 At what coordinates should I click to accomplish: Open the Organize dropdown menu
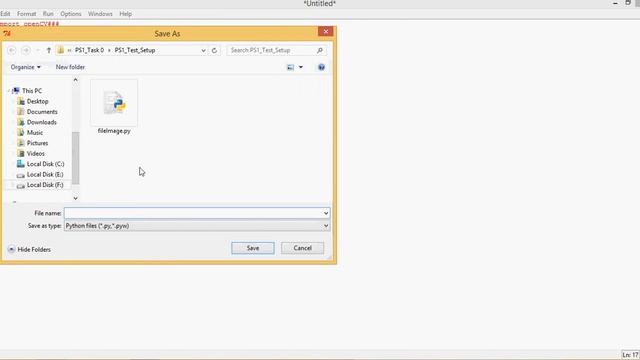(x=25, y=67)
